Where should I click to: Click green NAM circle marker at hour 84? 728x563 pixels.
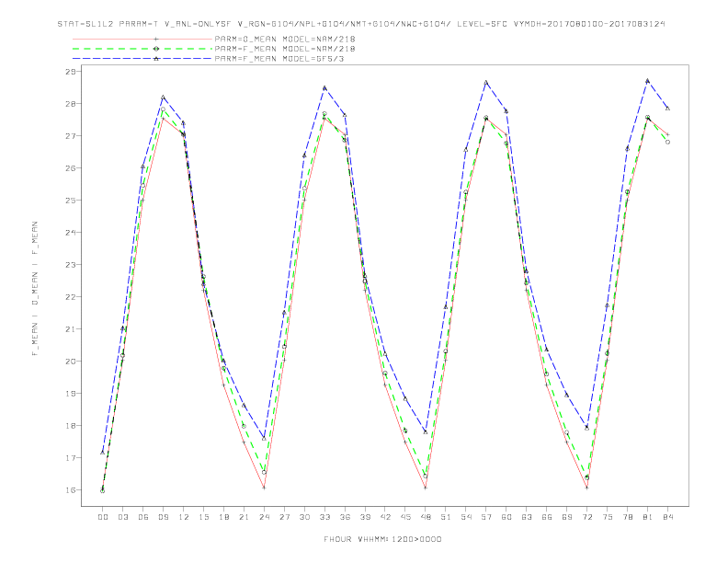click(667, 143)
